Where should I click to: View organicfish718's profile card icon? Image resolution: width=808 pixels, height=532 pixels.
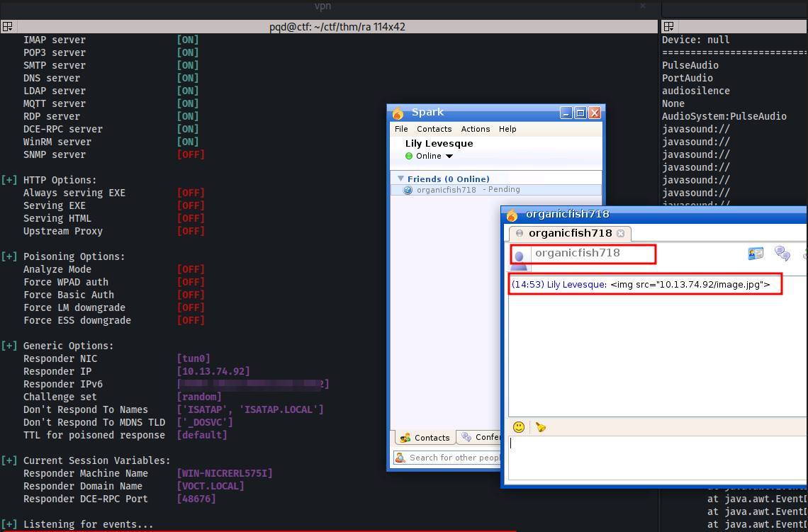[x=756, y=254]
